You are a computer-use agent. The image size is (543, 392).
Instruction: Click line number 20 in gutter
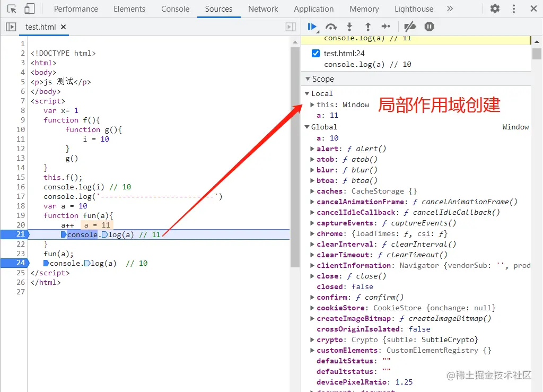21,225
